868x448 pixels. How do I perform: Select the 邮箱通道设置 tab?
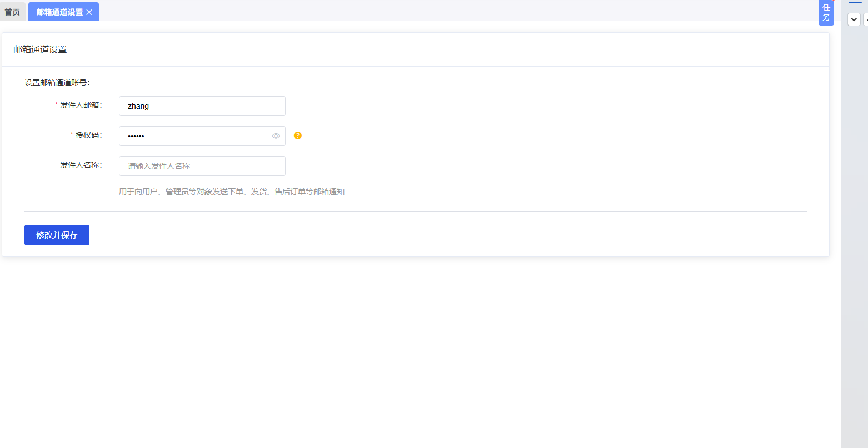59,12
